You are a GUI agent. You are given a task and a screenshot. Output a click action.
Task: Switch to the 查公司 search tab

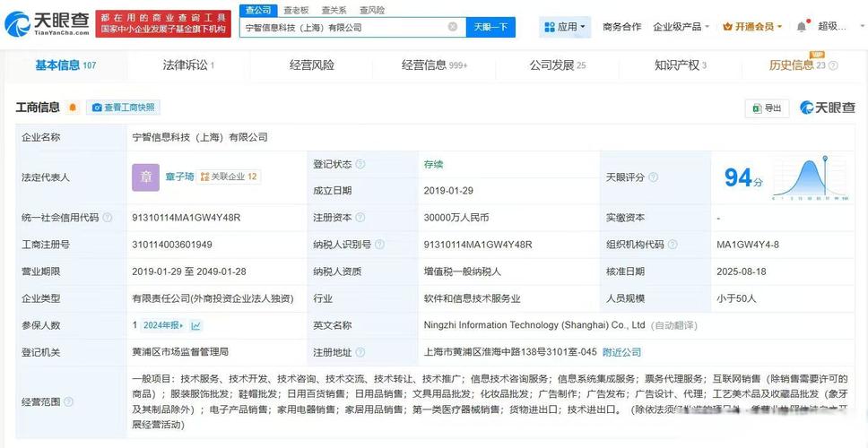coord(258,11)
